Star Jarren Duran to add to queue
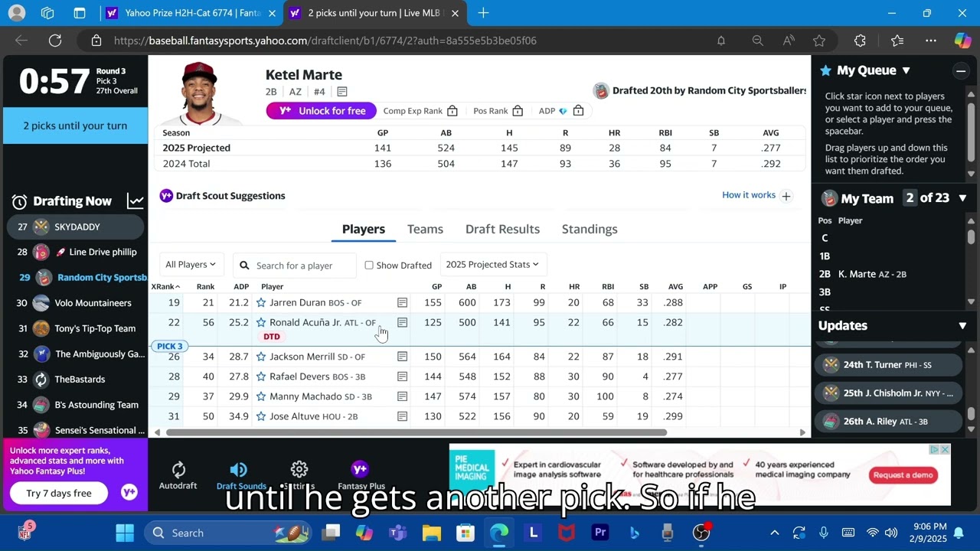 click(261, 303)
